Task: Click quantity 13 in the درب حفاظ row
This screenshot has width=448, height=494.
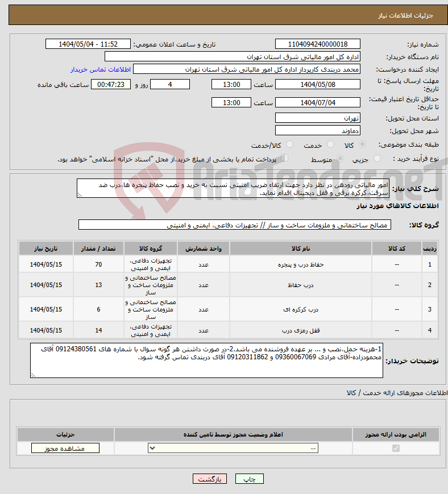Action: [98, 285]
